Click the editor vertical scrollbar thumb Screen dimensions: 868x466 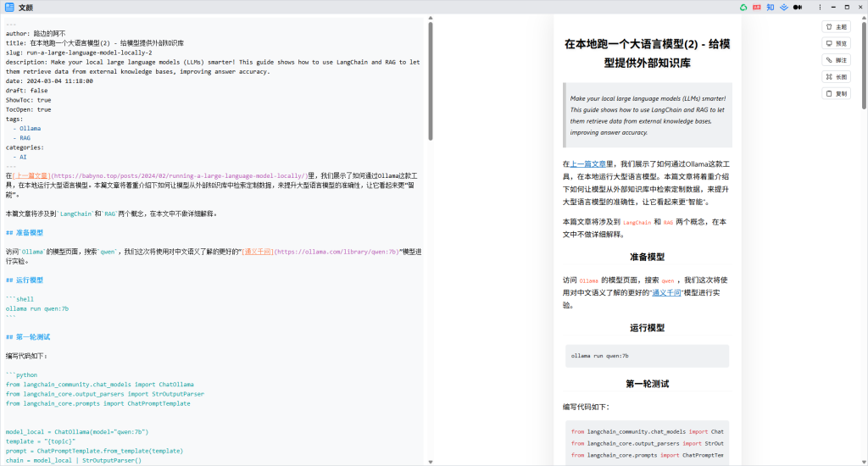(x=430, y=81)
